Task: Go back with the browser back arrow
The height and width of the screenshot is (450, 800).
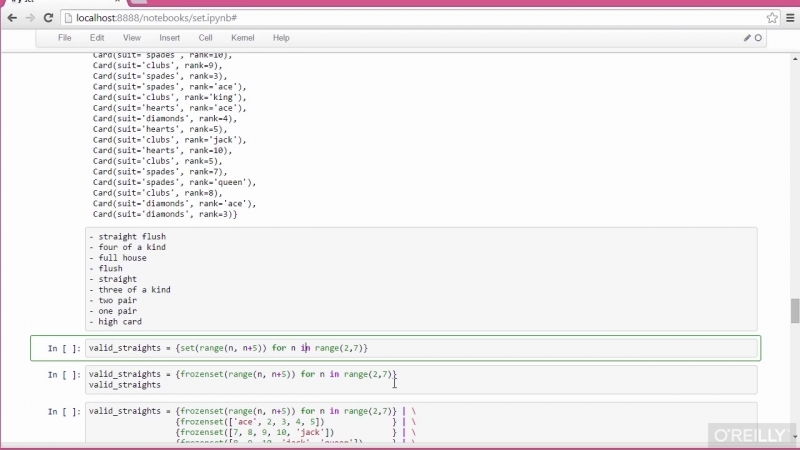Action: [12, 18]
